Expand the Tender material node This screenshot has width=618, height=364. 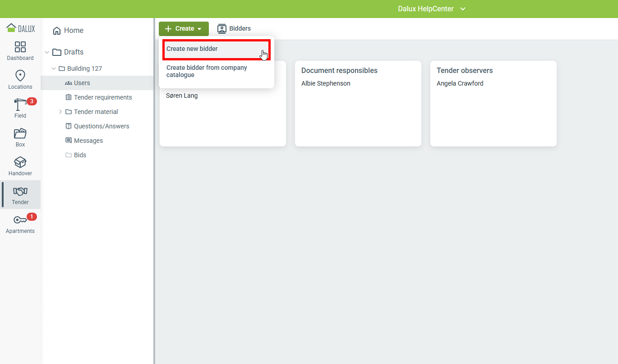point(60,112)
